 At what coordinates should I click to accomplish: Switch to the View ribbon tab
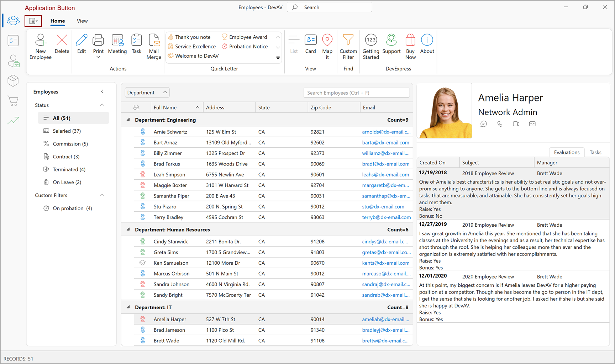coord(82,21)
